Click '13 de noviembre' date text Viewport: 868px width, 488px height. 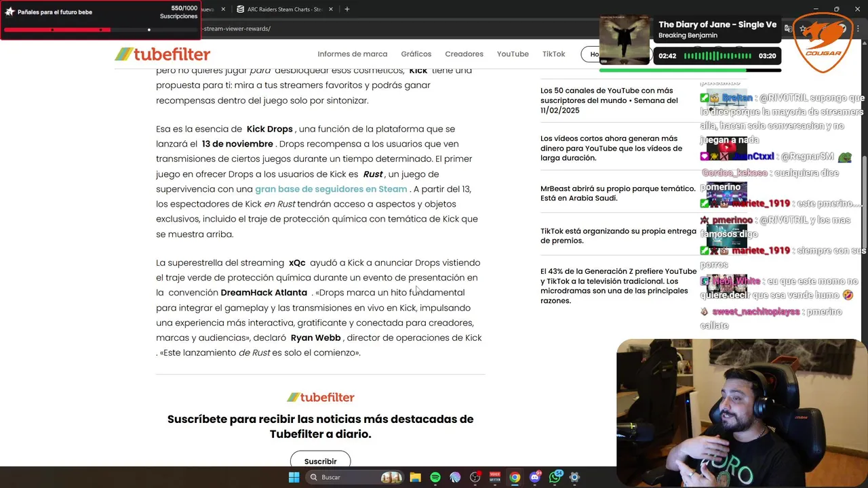tap(237, 144)
